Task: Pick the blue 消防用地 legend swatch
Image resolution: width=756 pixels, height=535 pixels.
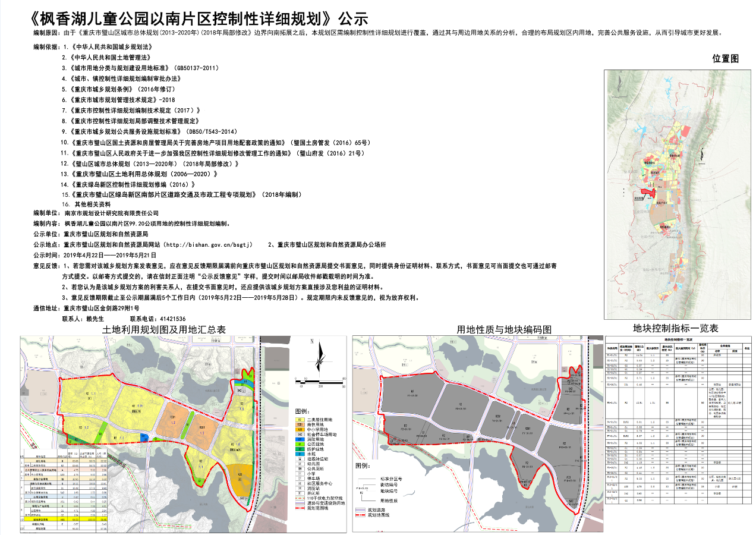Action: tap(300, 439)
